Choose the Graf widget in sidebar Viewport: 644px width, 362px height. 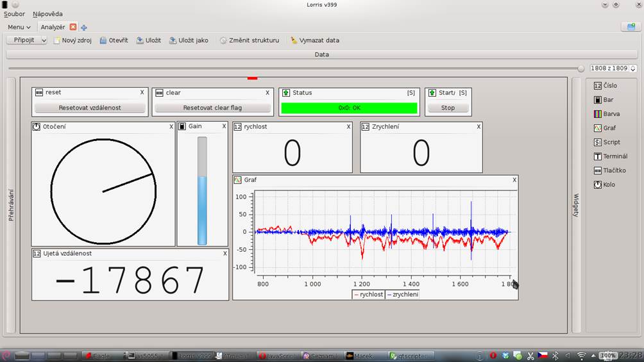[x=597, y=128]
